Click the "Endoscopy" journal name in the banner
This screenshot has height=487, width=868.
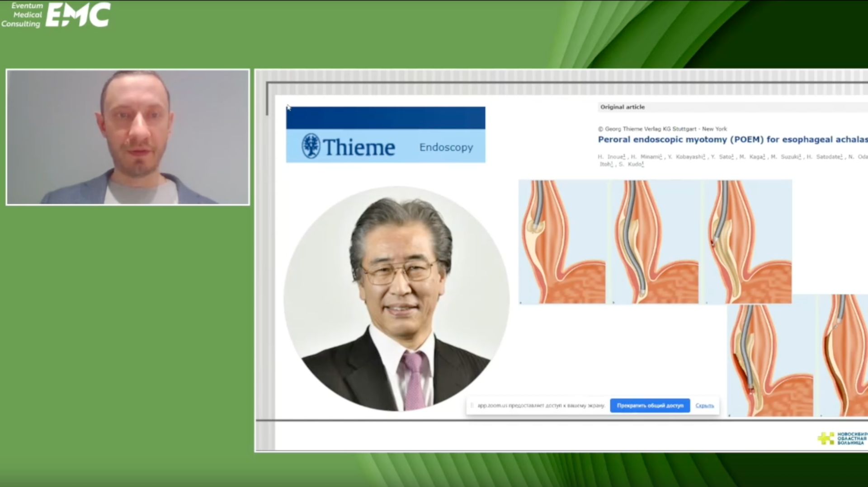pos(446,147)
